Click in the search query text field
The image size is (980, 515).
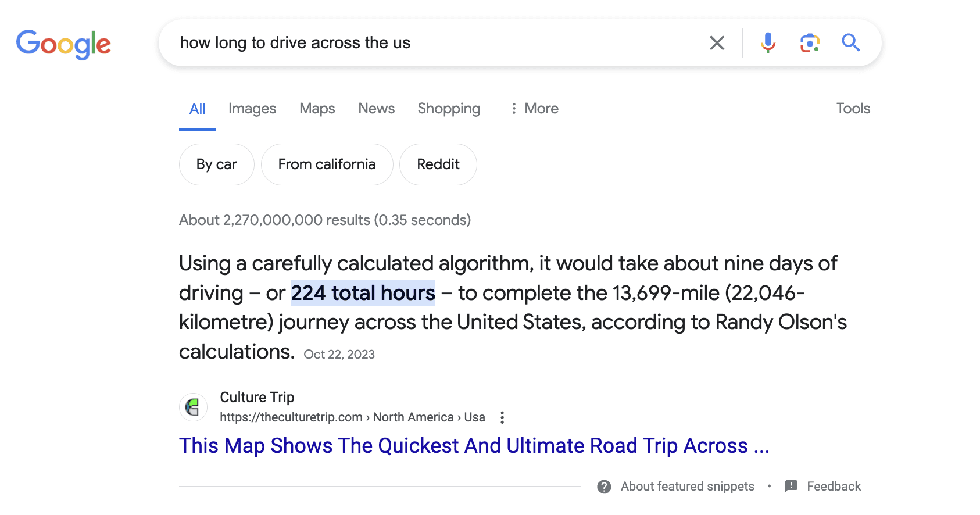[x=436, y=42]
